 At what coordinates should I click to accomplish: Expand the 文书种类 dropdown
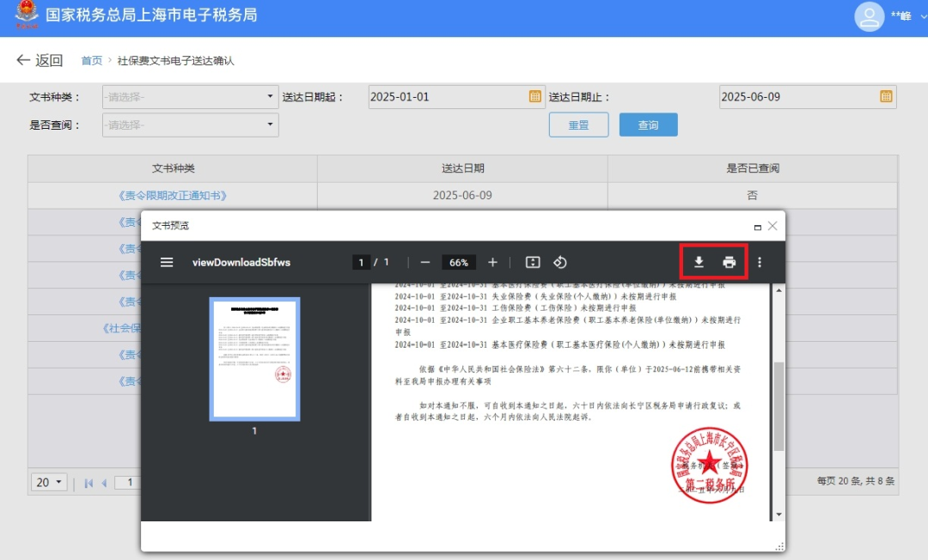coord(271,97)
